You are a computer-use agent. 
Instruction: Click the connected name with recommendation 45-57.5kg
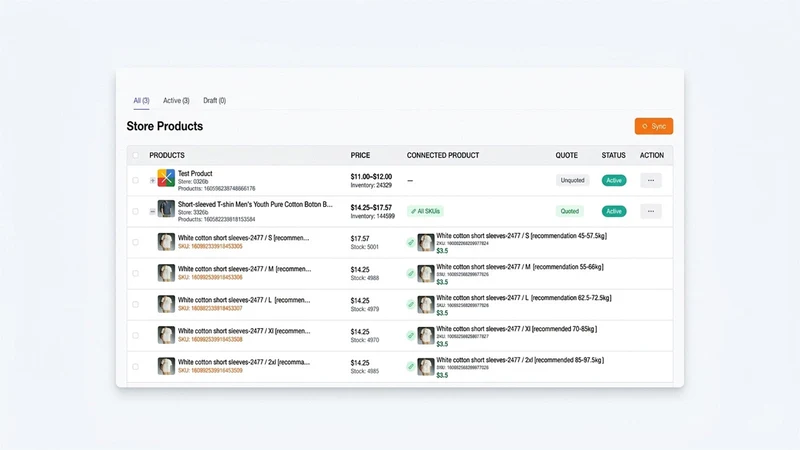click(x=521, y=236)
